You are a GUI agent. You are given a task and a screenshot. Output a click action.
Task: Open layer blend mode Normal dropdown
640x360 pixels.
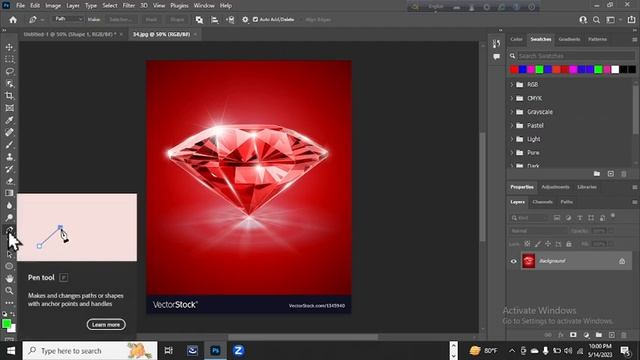(x=538, y=231)
